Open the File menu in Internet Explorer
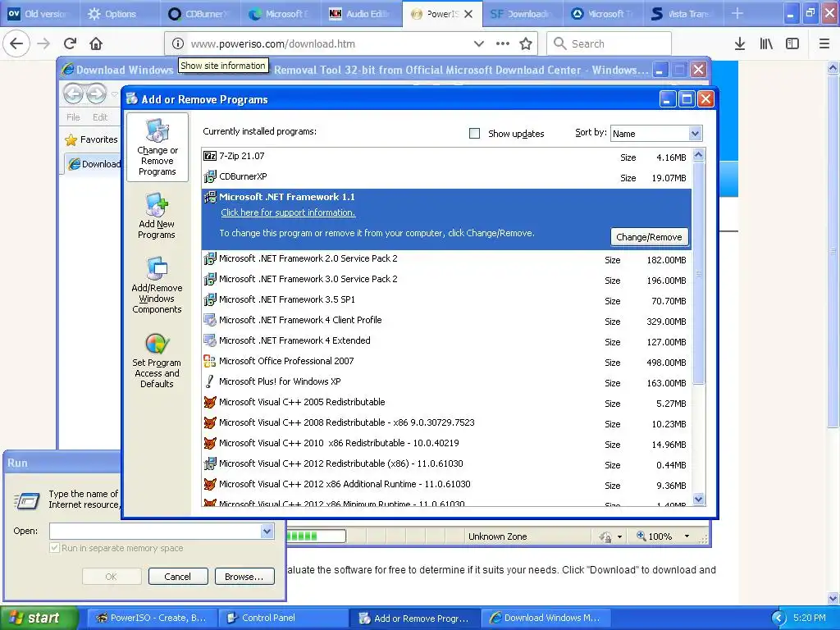 (x=73, y=117)
